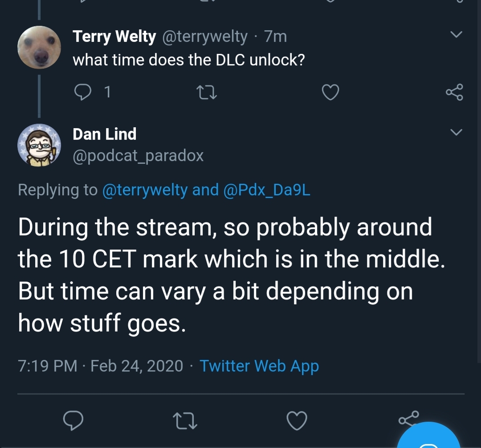Open the Dan Lind display name

[x=105, y=134]
